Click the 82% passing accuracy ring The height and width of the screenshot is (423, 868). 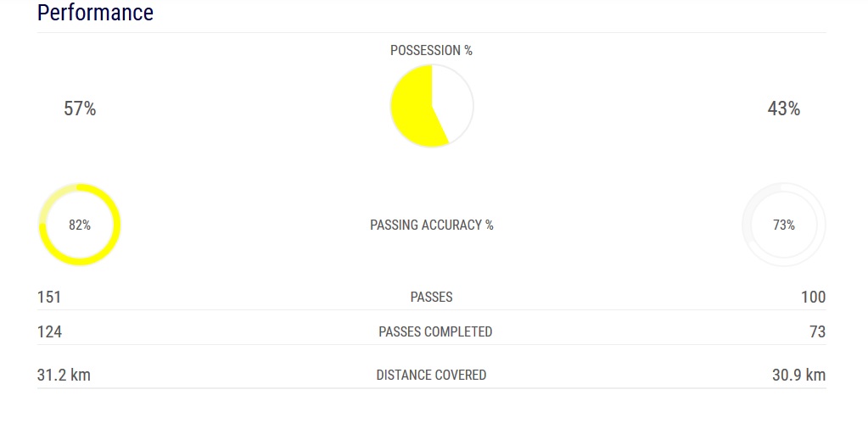click(x=80, y=225)
